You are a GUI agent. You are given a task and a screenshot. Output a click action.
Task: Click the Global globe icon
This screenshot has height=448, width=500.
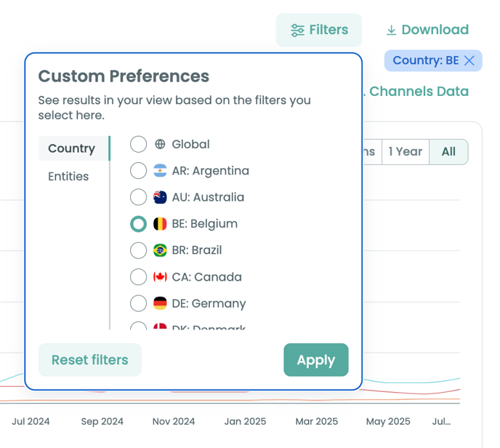[x=161, y=145]
